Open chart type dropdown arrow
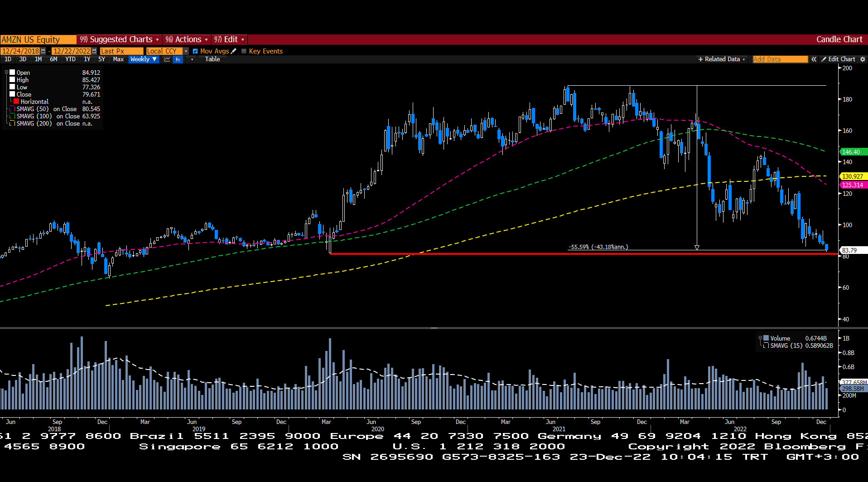 point(192,59)
